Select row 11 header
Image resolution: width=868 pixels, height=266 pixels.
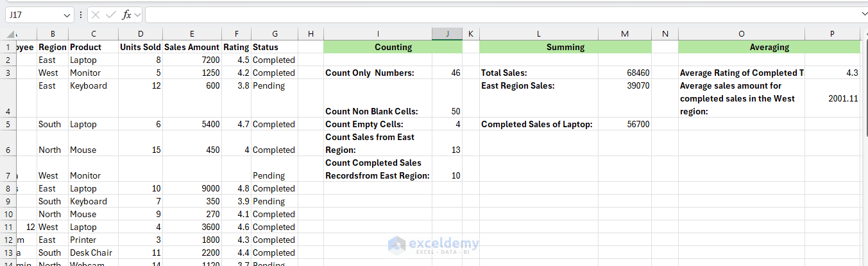coord(9,227)
